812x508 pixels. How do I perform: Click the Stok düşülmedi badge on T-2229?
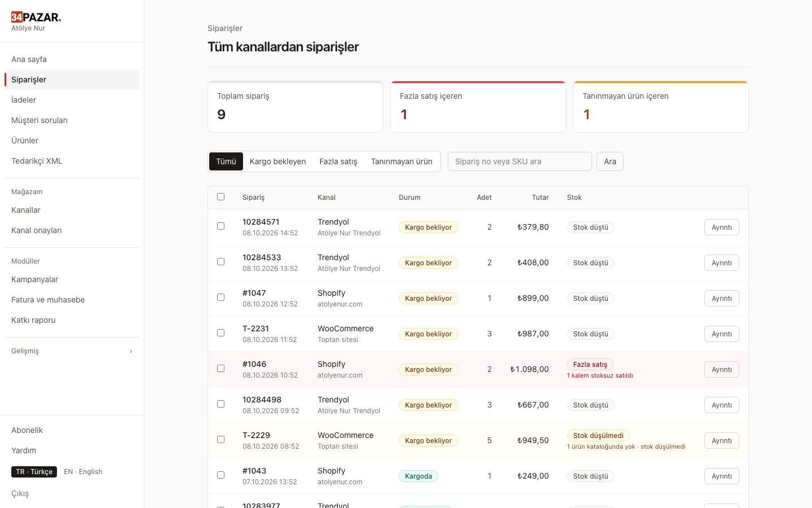click(598, 436)
